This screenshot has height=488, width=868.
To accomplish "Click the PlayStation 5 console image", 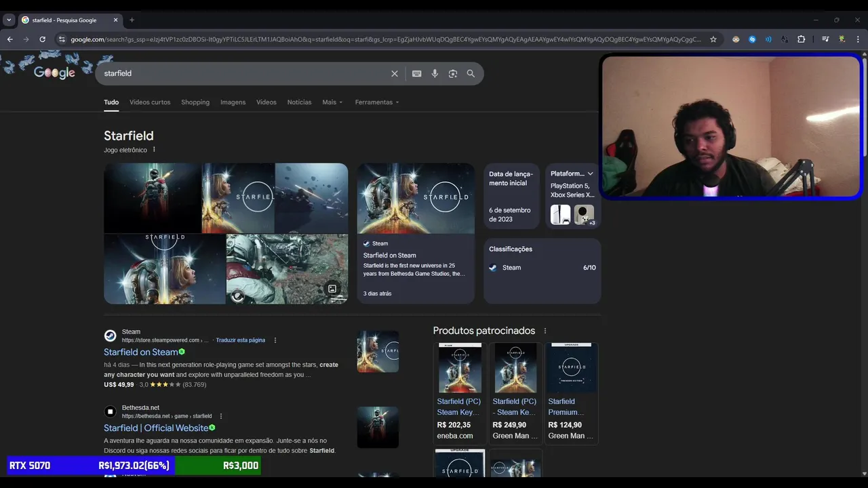I will pyautogui.click(x=561, y=215).
